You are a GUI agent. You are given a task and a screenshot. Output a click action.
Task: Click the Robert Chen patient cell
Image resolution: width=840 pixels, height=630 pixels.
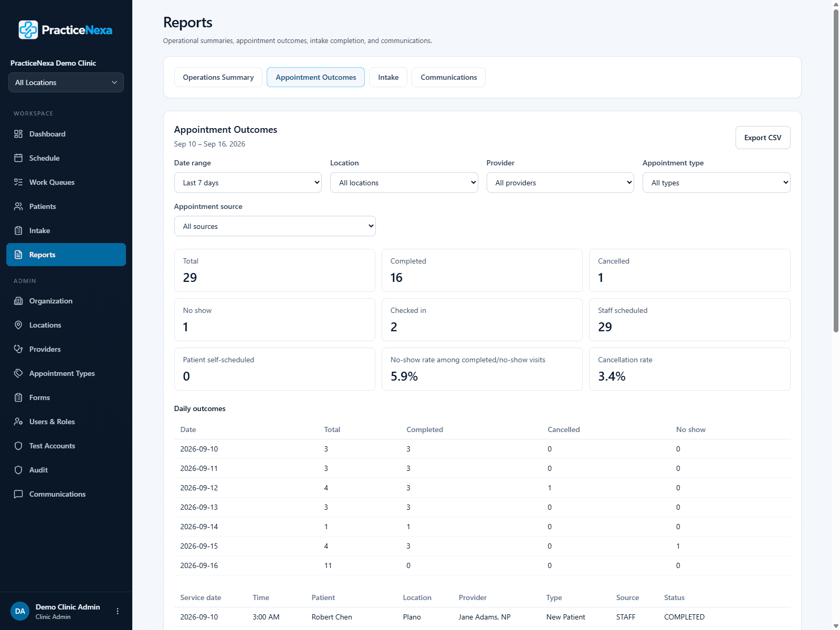click(332, 617)
